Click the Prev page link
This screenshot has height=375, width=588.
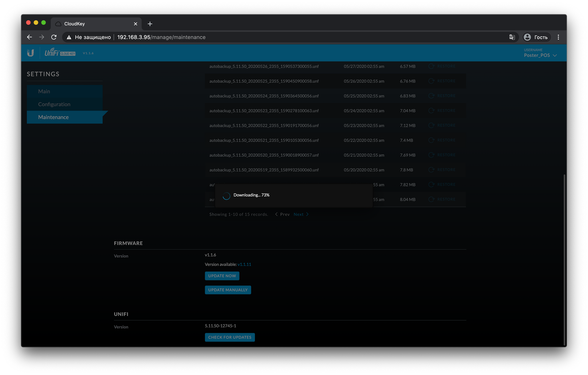(x=282, y=214)
